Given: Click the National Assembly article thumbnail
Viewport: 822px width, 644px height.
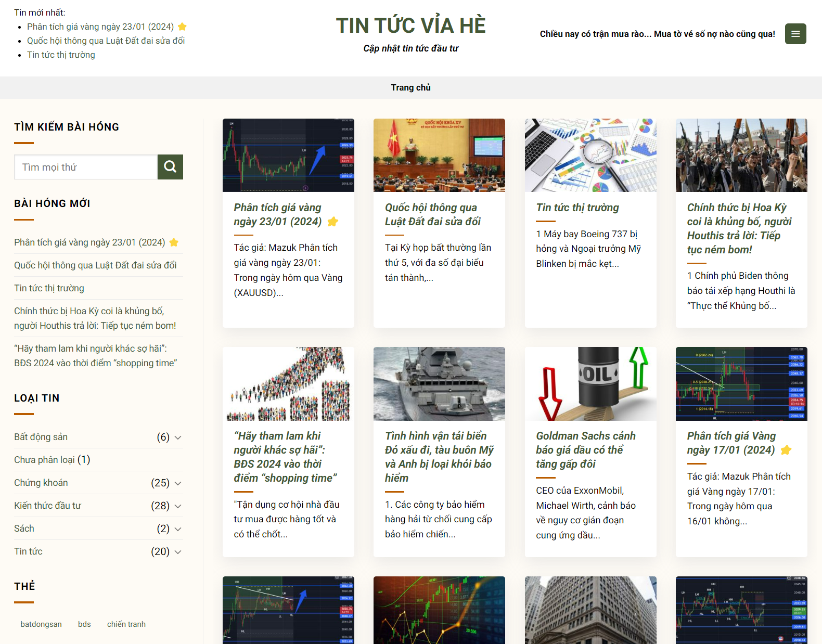Looking at the screenshot, I should [439, 155].
